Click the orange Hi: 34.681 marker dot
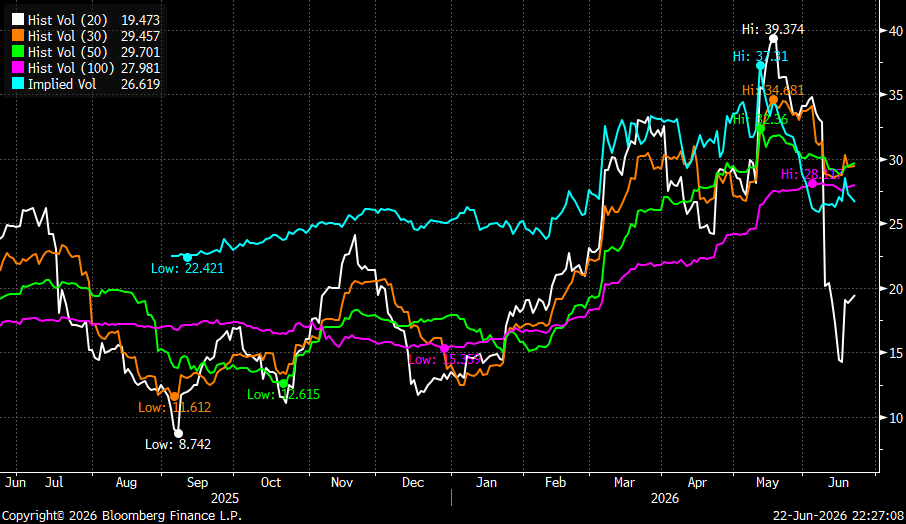This screenshot has width=906, height=524. [x=773, y=100]
